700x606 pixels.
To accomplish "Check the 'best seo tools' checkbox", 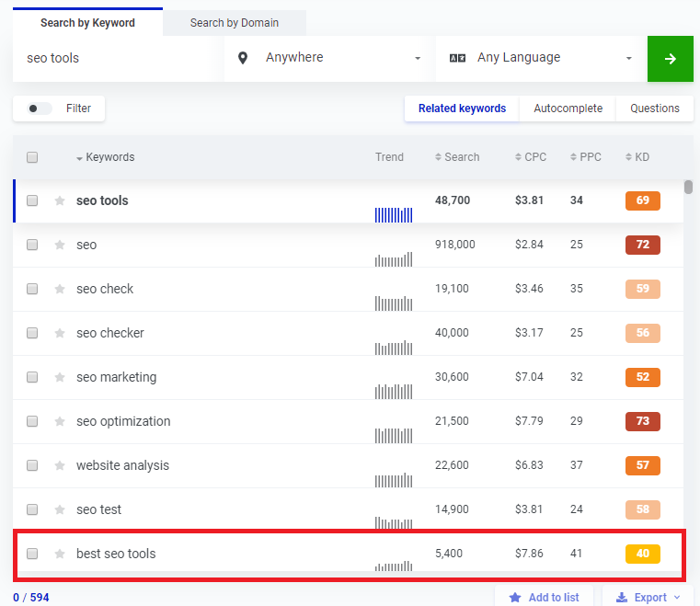I will point(32,554).
